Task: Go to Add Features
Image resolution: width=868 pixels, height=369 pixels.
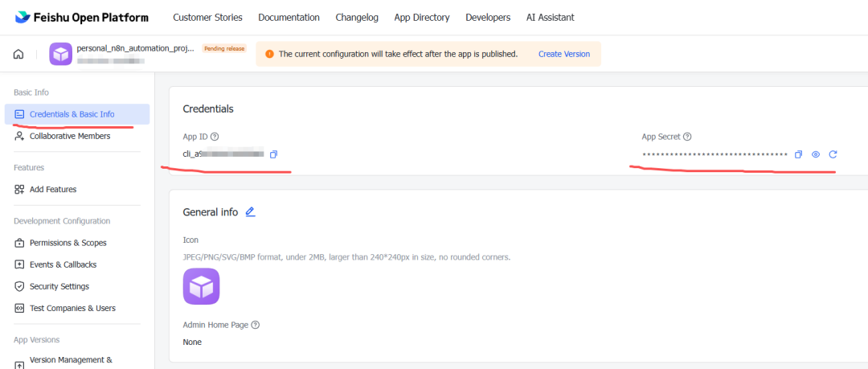Action: tap(53, 190)
